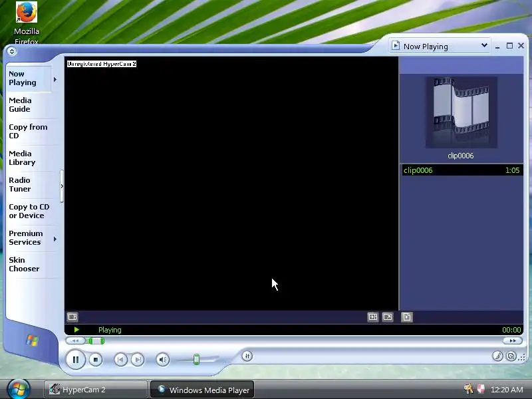Click the system tray keys icon

(469, 389)
